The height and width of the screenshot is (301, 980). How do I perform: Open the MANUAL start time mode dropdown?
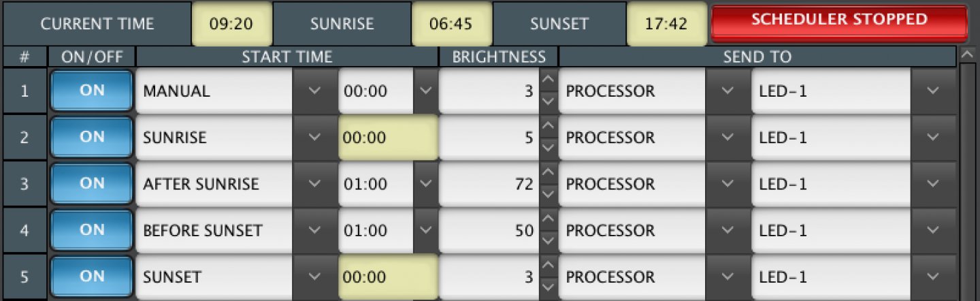tap(314, 91)
